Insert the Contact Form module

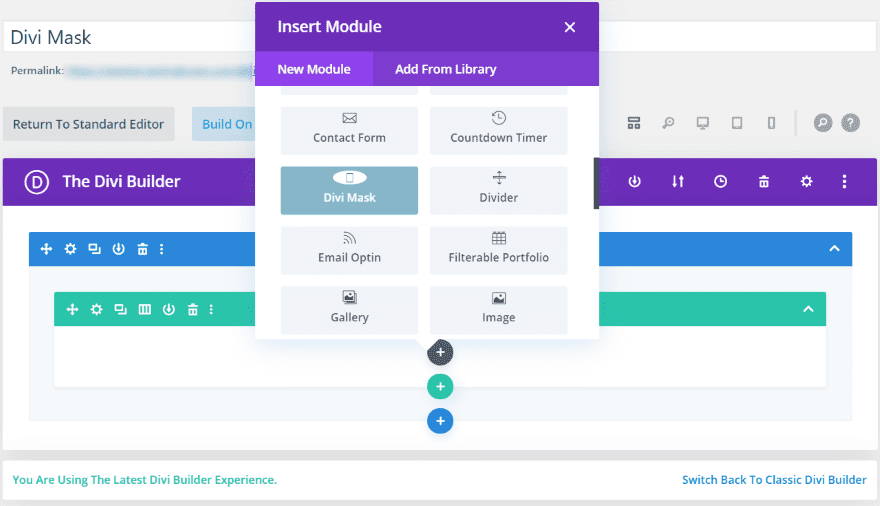click(x=349, y=130)
